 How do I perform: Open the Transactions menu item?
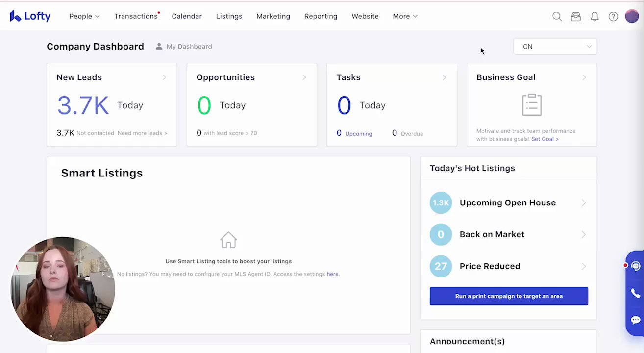tap(136, 16)
